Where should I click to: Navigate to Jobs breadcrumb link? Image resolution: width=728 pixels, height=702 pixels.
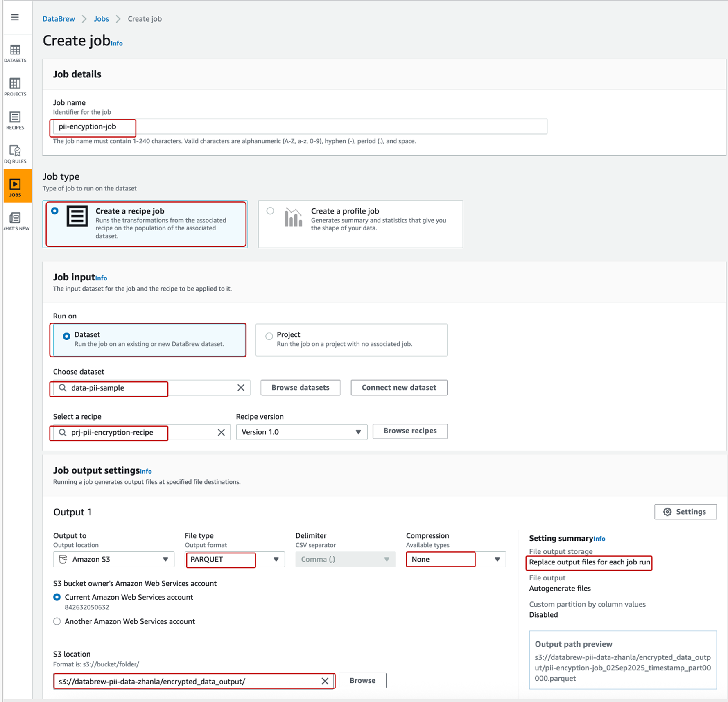[101, 19]
